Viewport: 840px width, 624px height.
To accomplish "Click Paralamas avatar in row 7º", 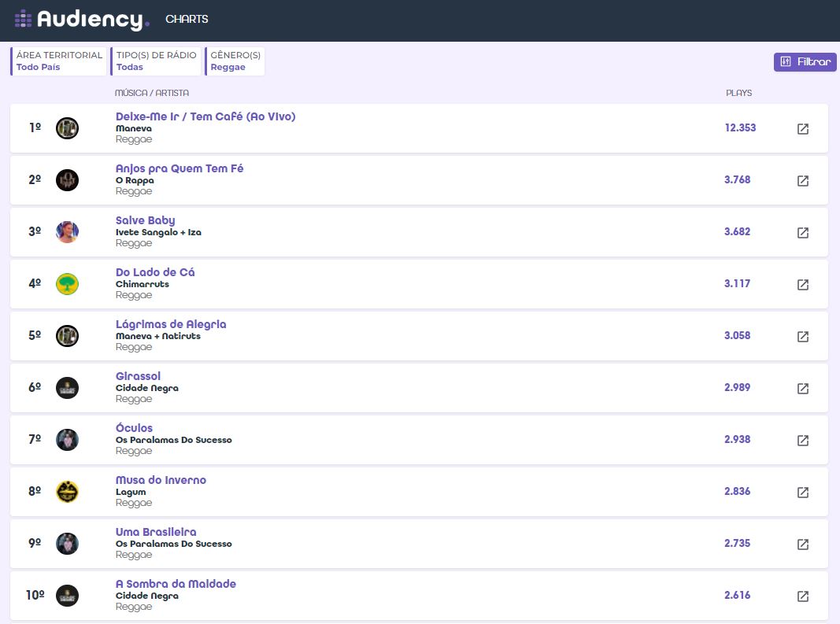I will tap(68, 440).
